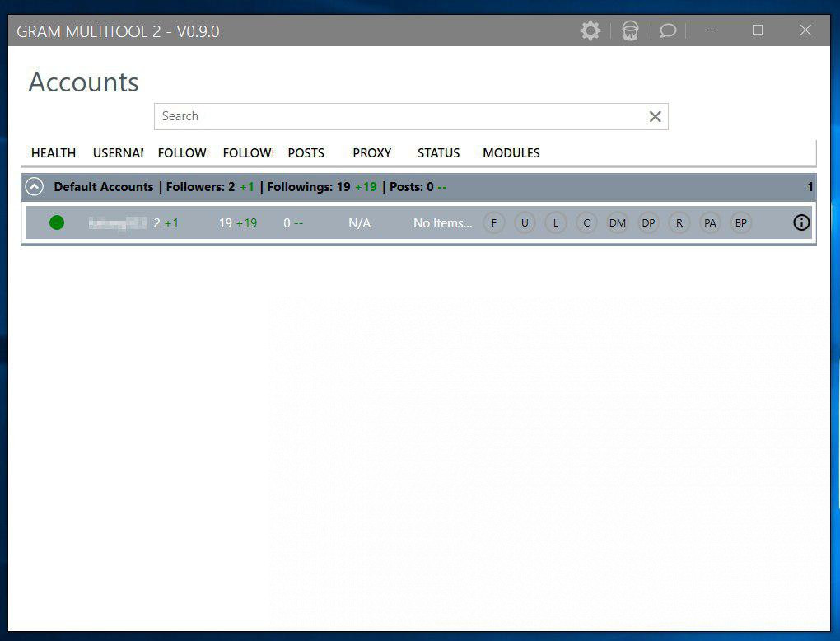840x641 pixels.
Task: Click the green health indicator dot
Action: click(57, 222)
